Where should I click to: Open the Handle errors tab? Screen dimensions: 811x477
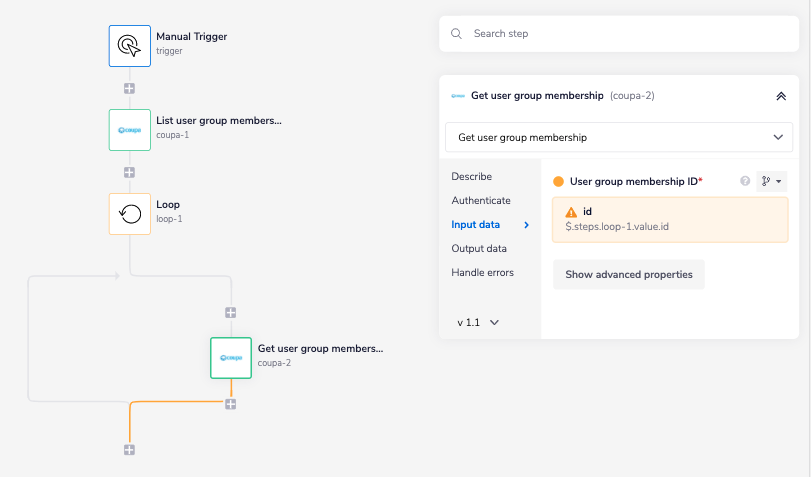click(482, 272)
